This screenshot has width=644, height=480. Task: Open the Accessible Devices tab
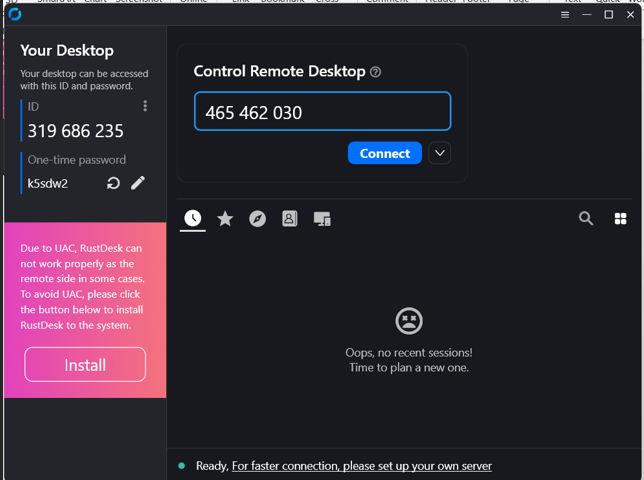321,218
